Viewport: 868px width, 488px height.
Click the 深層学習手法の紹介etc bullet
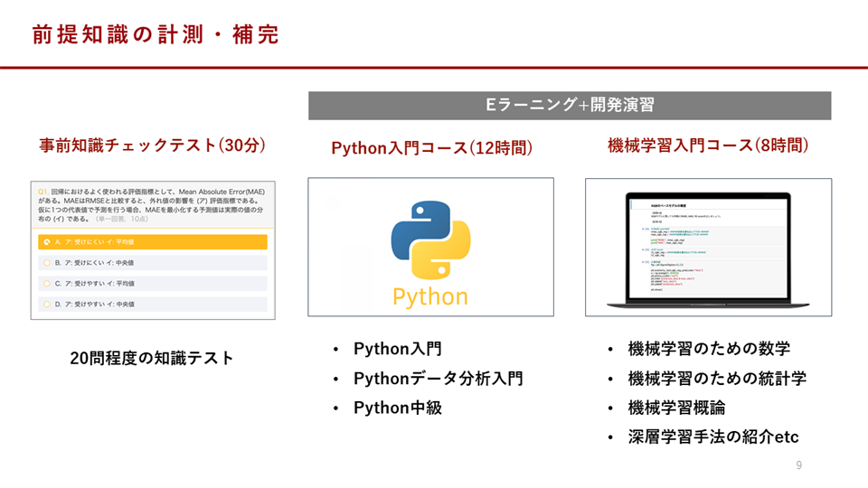coord(713,437)
